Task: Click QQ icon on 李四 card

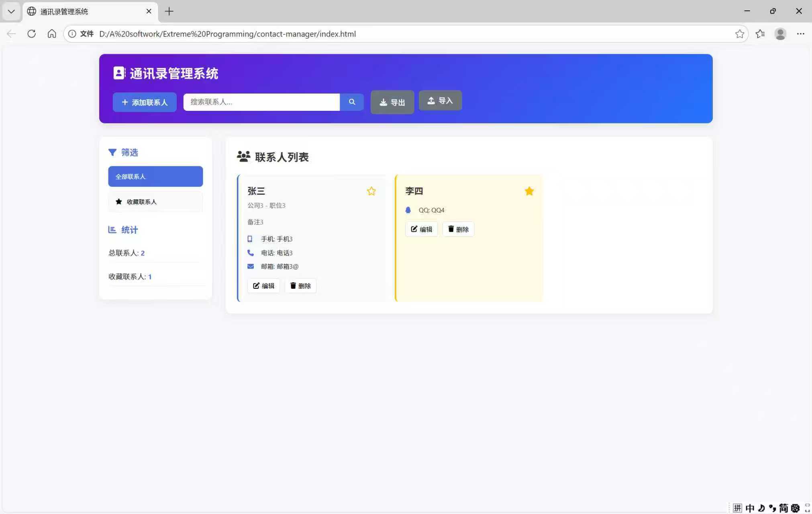Action: [408, 210]
